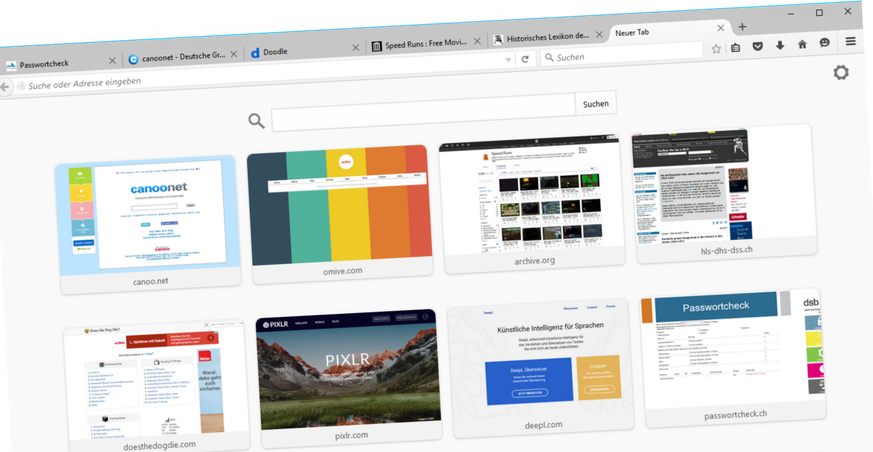Open the Downloads arrow icon
This screenshot has width=873, height=452.
pyautogui.click(x=780, y=45)
